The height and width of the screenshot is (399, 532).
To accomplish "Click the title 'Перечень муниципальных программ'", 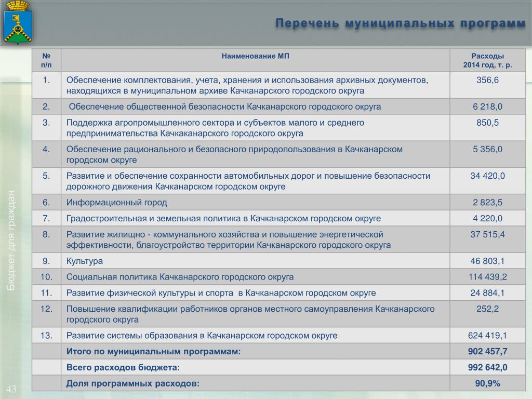I will pos(401,23).
